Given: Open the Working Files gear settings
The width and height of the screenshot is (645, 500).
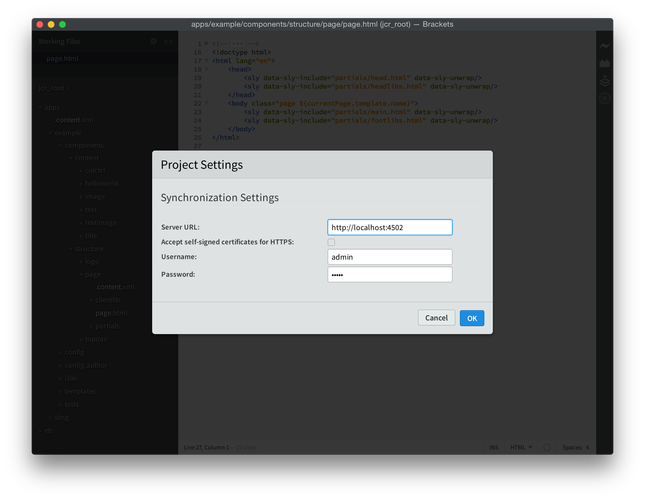Looking at the screenshot, I should click(x=154, y=42).
